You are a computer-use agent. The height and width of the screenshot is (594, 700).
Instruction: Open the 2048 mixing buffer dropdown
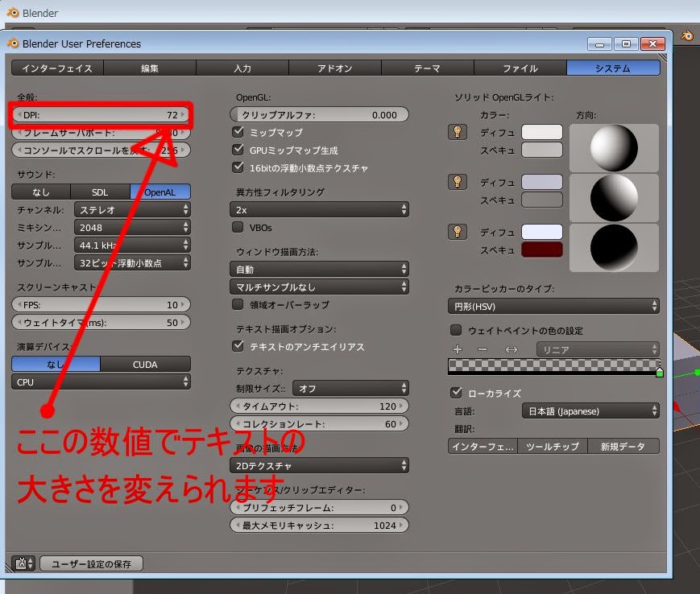click(133, 228)
